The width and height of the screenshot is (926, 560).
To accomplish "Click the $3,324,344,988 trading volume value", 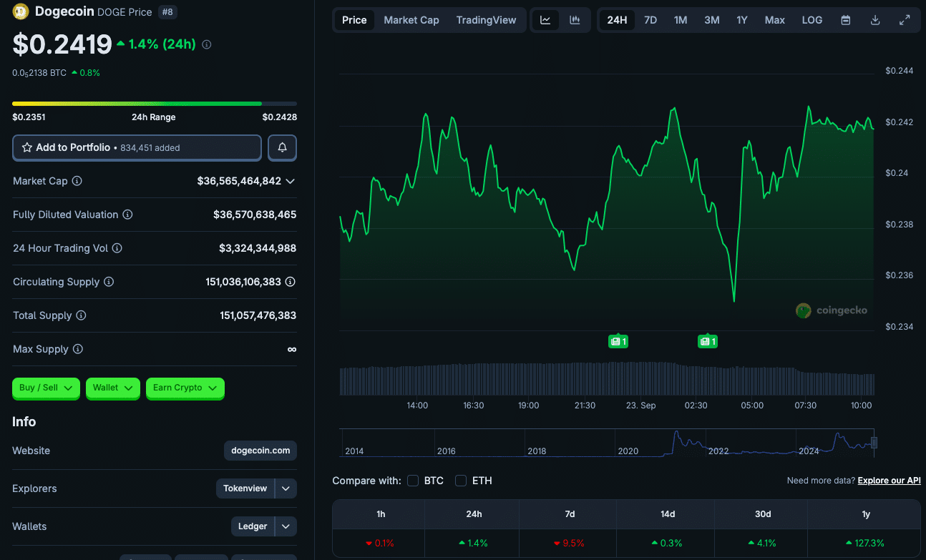I will click(258, 248).
